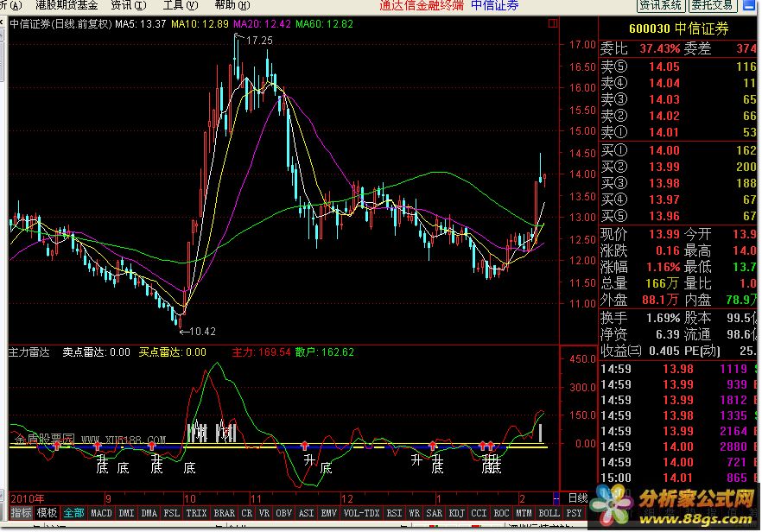The image size is (762, 532).
Task: Select the OBV indicator
Action: coord(283,512)
